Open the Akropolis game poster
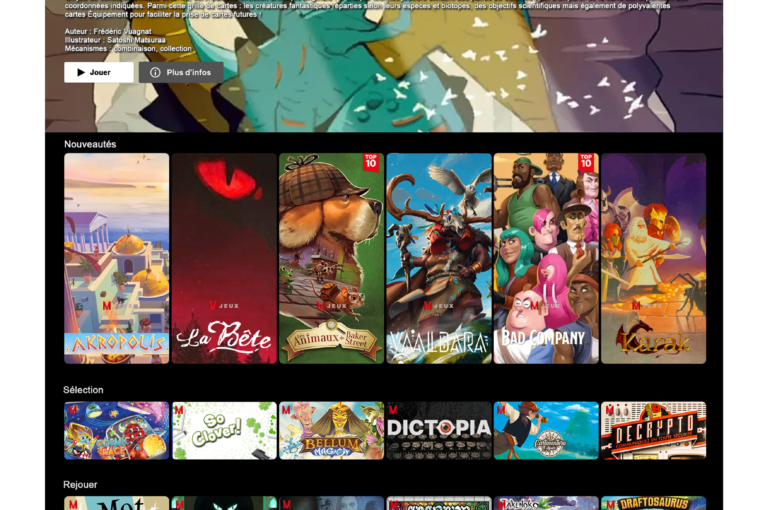765x510 pixels. click(116, 258)
